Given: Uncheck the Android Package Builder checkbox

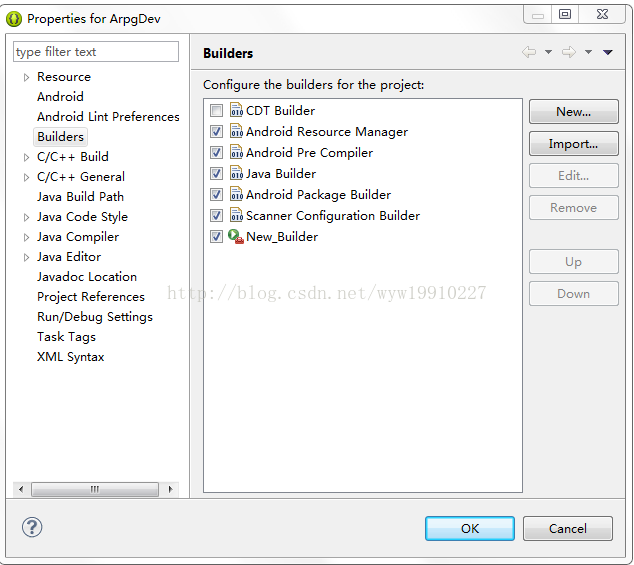Looking at the screenshot, I should (216, 195).
